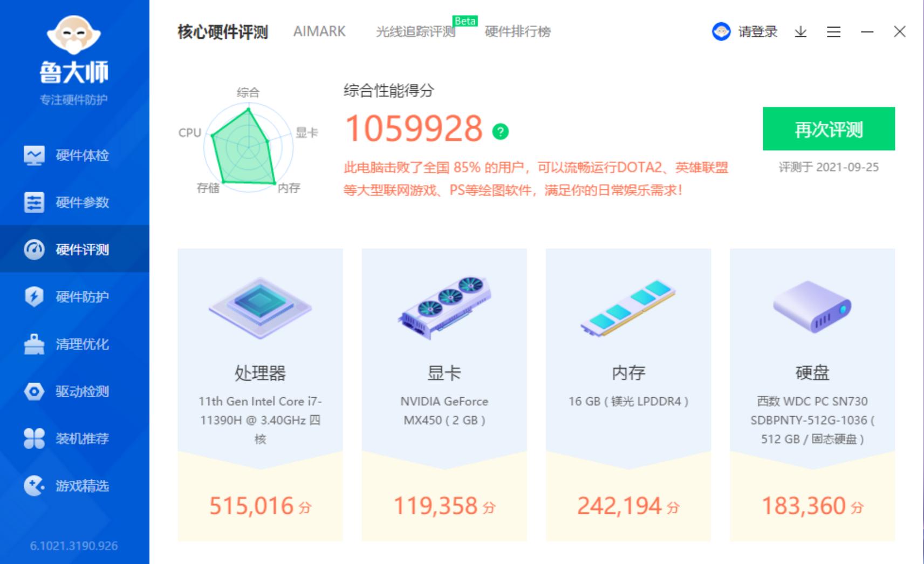Switch to the AIMARK tab

(319, 32)
